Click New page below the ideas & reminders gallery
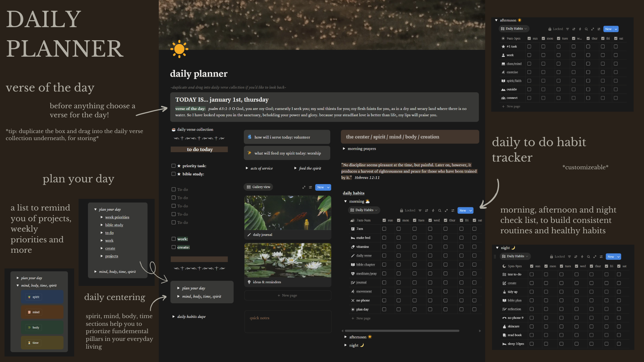This screenshot has width=644, height=362. [x=287, y=295]
